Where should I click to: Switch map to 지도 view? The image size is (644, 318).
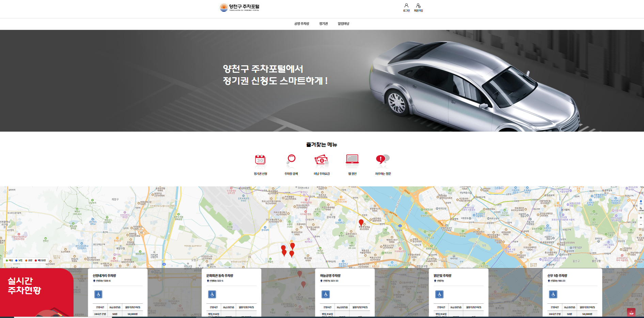641,202
